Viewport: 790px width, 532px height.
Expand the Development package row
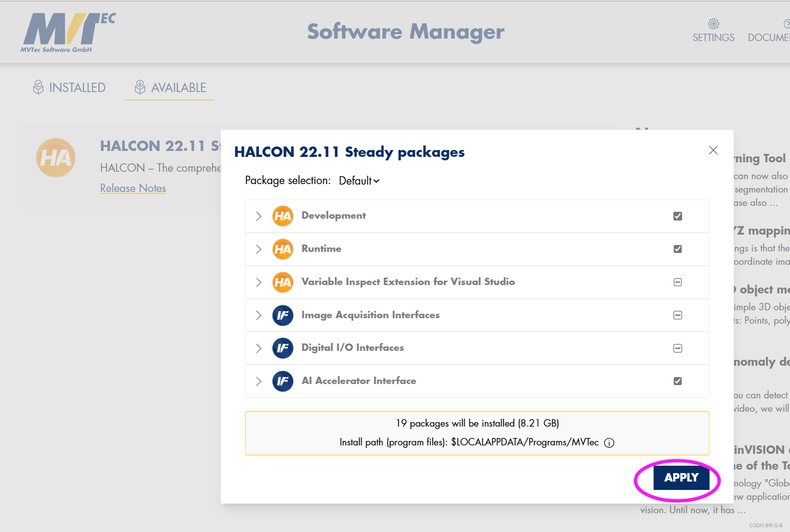click(259, 216)
